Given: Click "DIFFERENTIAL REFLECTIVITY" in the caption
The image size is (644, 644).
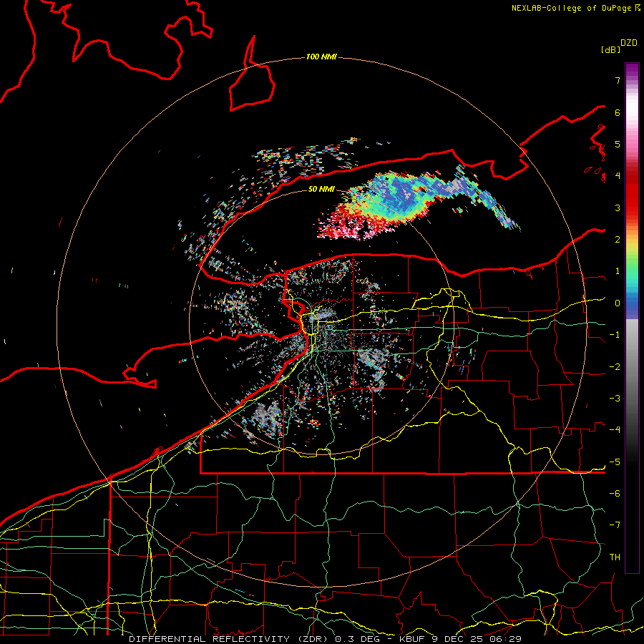Looking at the screenshot, I should [x=210, y=639].
